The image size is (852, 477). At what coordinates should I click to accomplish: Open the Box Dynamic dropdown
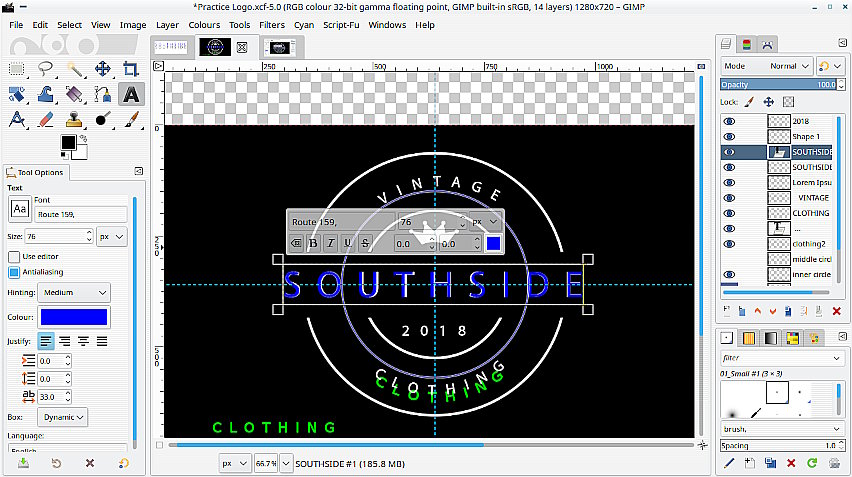coord(62,417)
